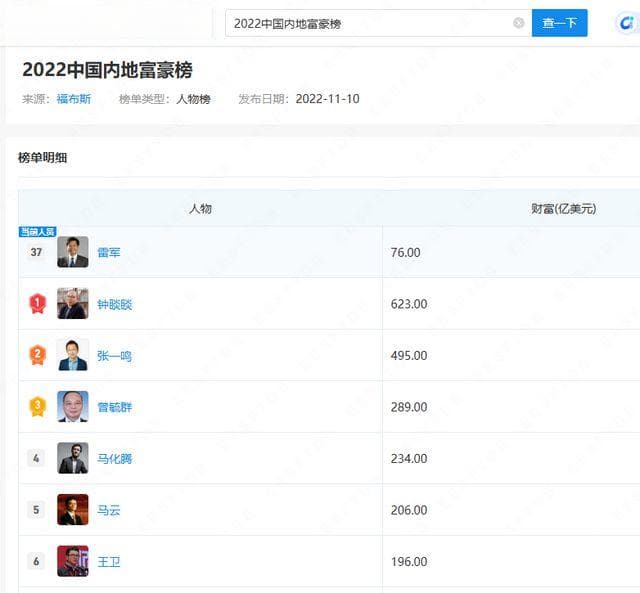
Task: Click the 人物 column header
Action: point(200,209)
